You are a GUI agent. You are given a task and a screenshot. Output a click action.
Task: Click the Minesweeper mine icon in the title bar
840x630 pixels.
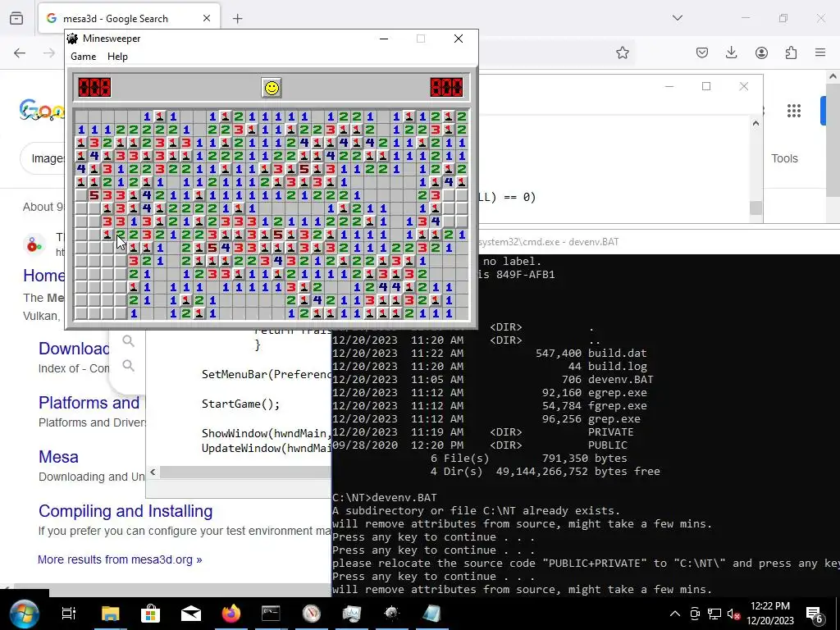click(x=72, y=39)
